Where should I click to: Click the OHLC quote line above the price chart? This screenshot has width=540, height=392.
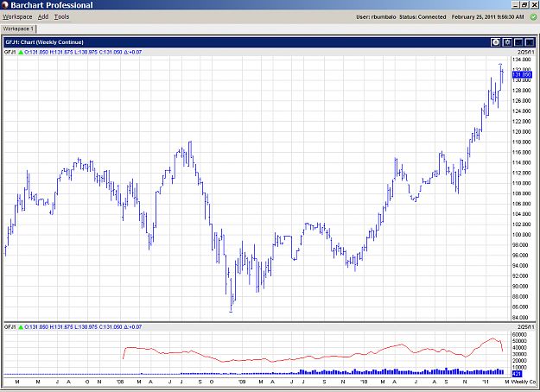(x=83, y=53)
